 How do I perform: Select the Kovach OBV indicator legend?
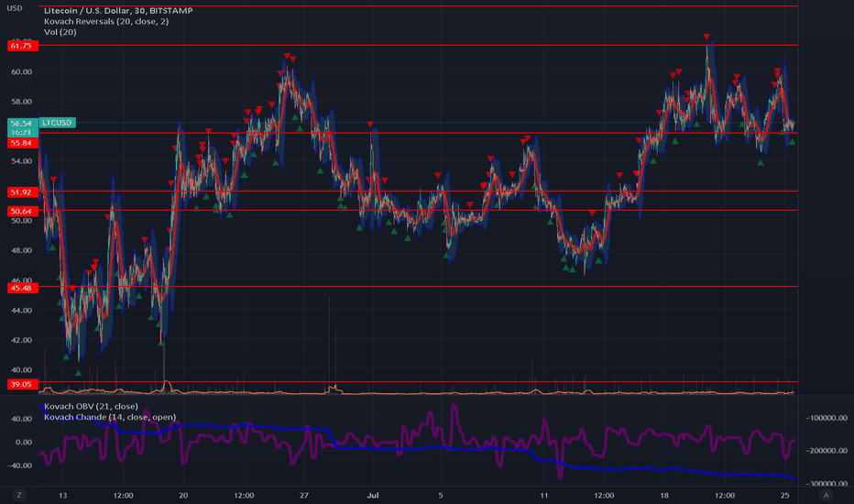pos(91,407)
